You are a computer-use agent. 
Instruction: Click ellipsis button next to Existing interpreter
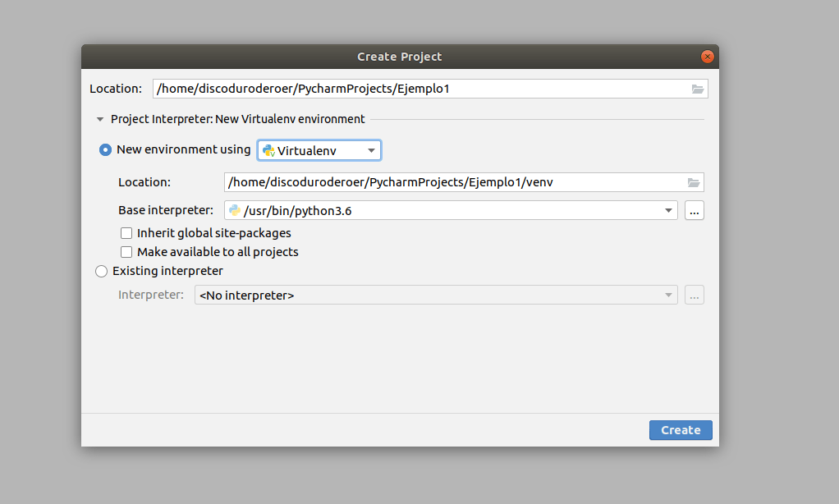694,295
